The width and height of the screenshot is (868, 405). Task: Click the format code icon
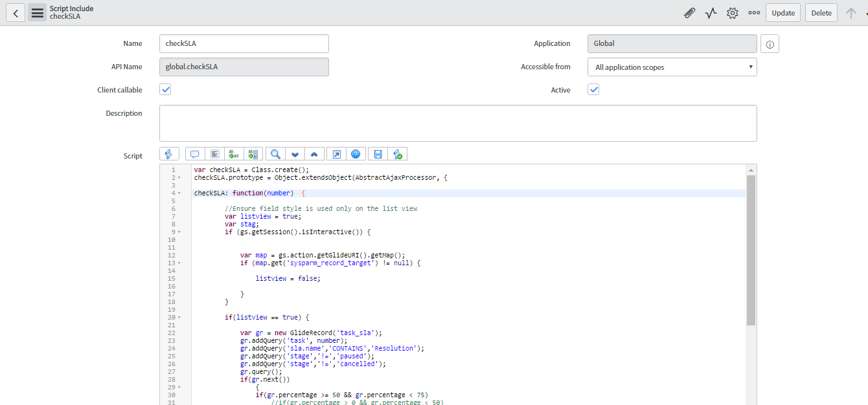point(214,154)
